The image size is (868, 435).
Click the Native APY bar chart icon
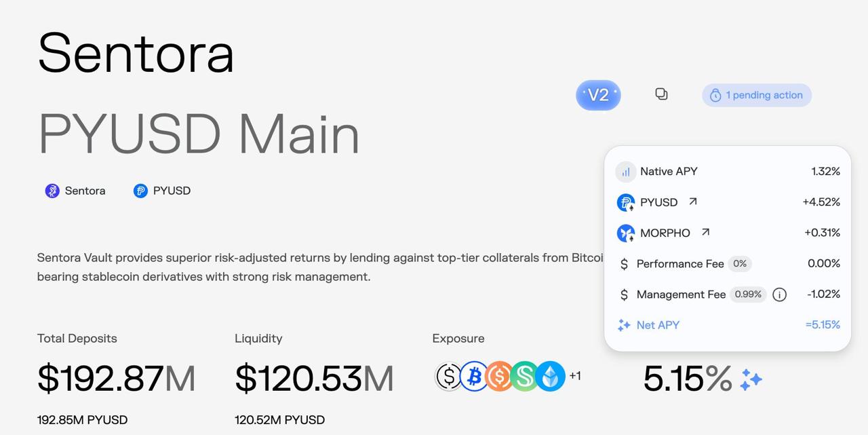pos(625,172)
